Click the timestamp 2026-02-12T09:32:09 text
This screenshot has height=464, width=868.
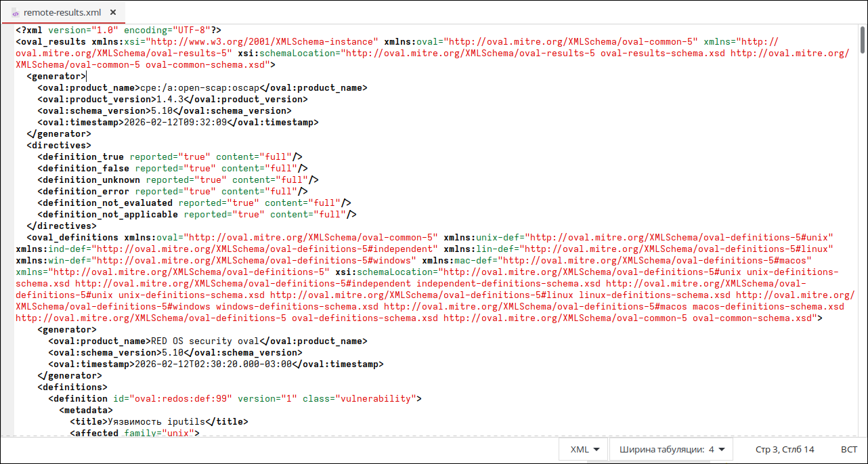tap(175, 123)
